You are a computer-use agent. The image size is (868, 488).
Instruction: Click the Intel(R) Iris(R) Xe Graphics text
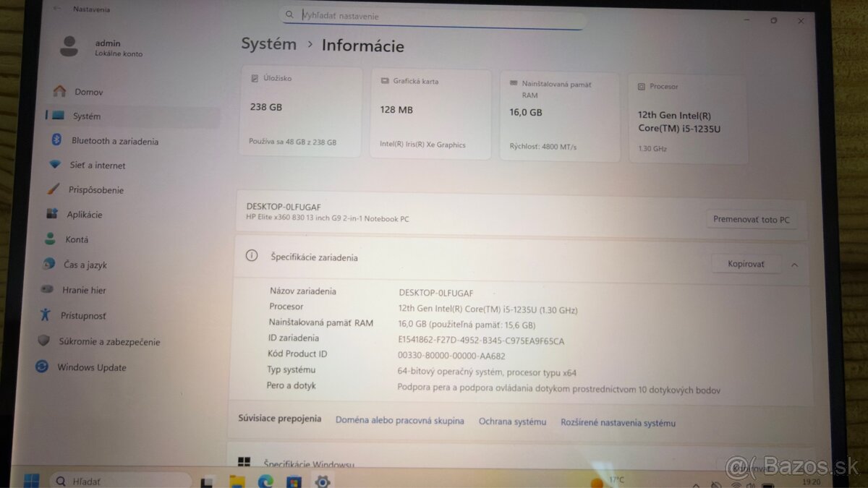422,145
